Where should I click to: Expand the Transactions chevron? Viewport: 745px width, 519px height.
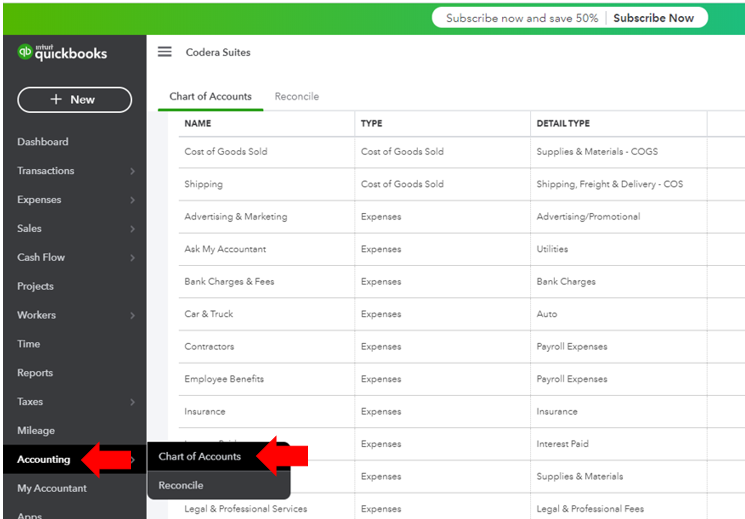tap(133, 171)
